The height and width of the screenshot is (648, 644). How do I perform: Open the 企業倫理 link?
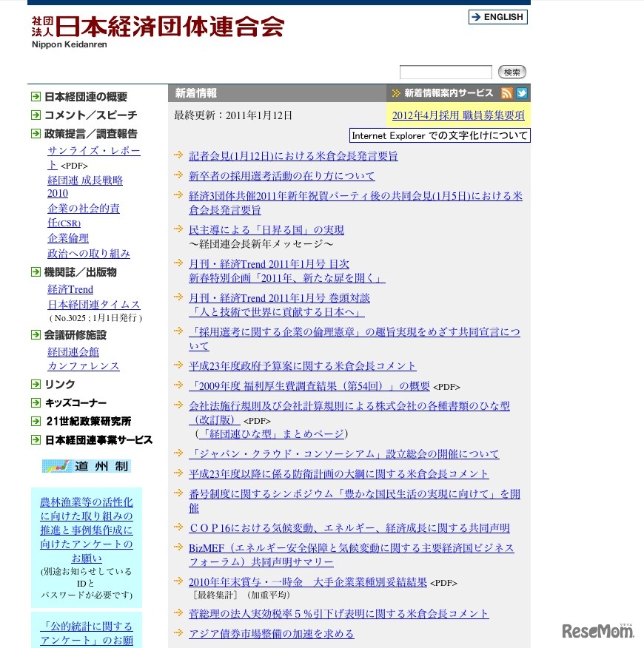pyautogui.click(x=68, y=237)
